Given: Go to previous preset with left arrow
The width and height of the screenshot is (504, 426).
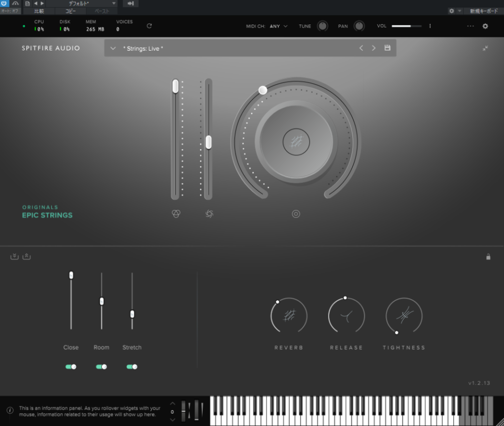Looking at the screenshot, I should (361, 48).
